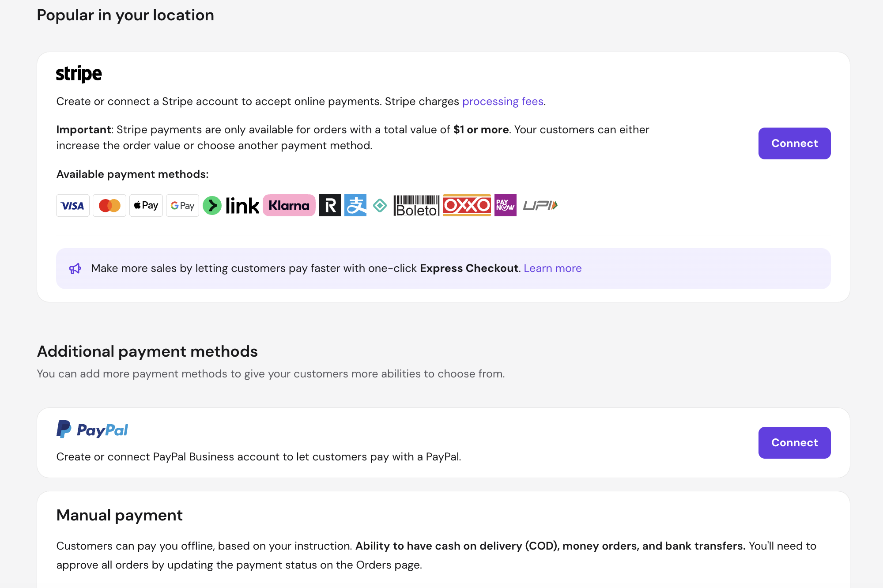This screenshot has height=588, width=883.
Task: Click the Manual payment heading
Action: click(x=119, y=516)
